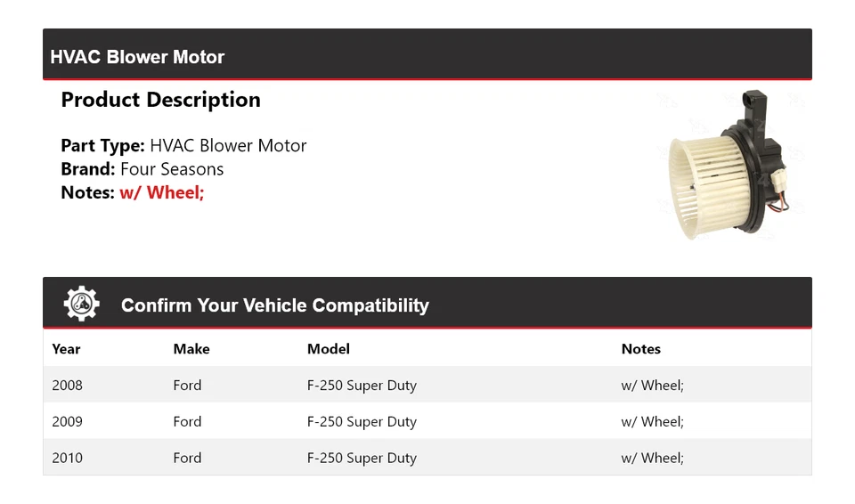
Task: Click Confirm Your Vehicle Compatibility heading text
Action: [275, 305]
